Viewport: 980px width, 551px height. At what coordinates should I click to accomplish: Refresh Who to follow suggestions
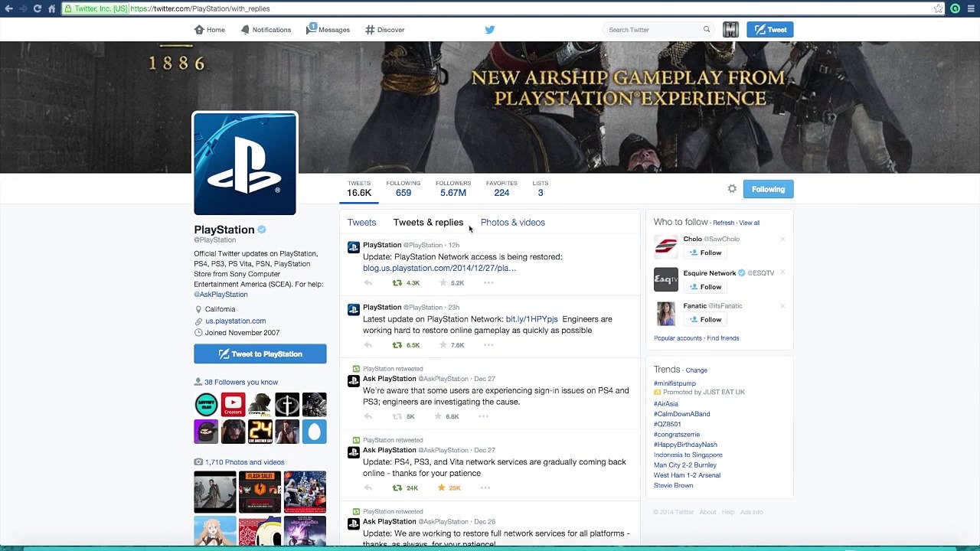(724, 223)
